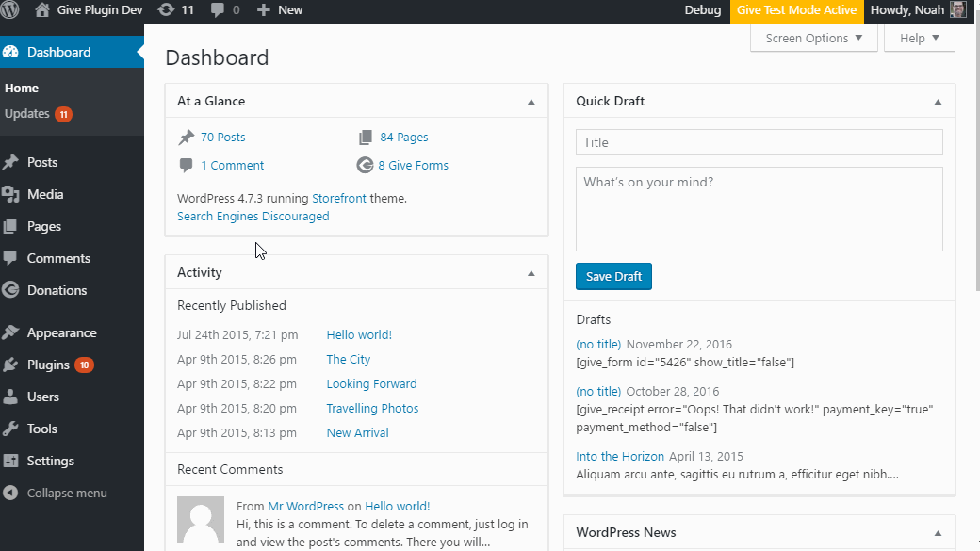This screenshot has height=551, width=980.
Task: Click the Users person icon in sidebar
Action: (10, 397)
